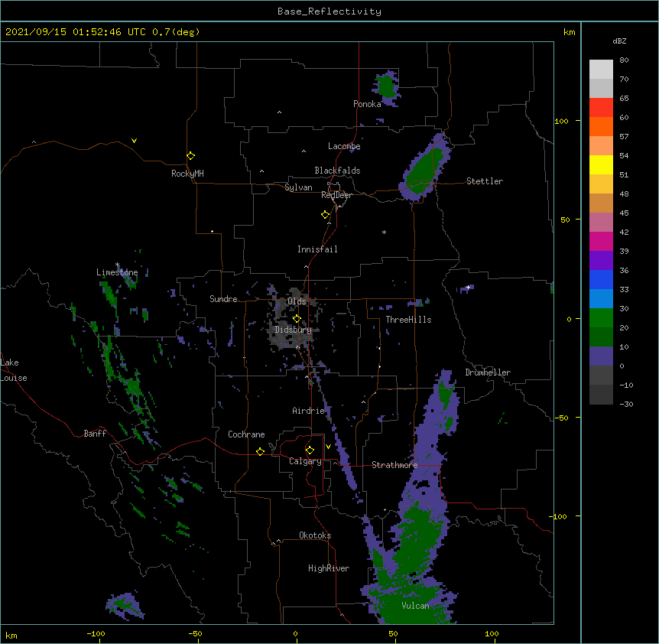Click the white asterisk marker east of Innisfail
Image resolution: width=659 pixels, height=644 pixels.
pyautogui.click(x=384, y=232)
